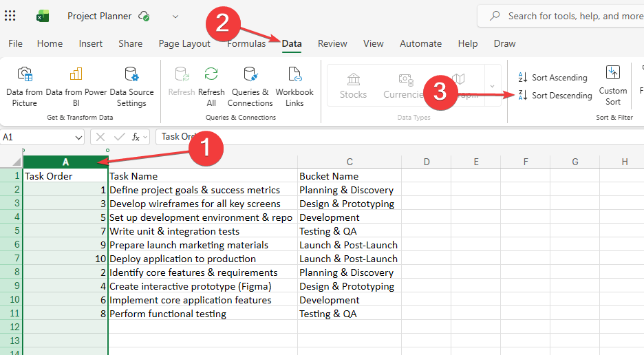Open Queries & Connections pane
The height and width of the screenshot is (355, 644).
coord(250,75)
